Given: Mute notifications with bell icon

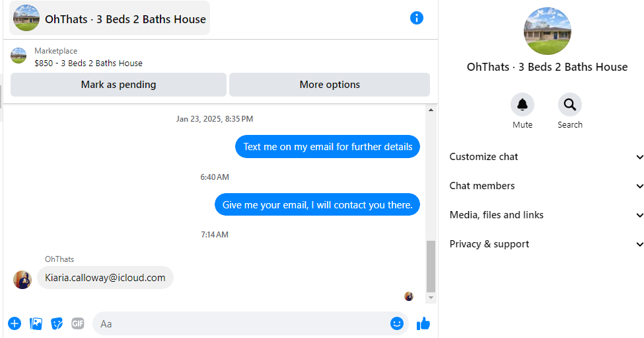Looking at the screenshot, I should click(x=522, y=105).
